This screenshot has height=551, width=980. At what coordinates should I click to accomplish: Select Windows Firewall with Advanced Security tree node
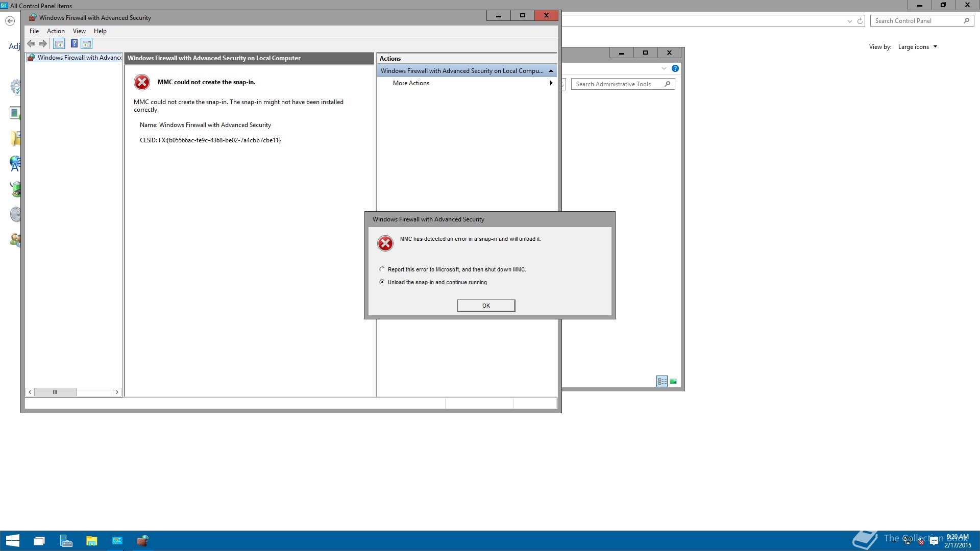(75, 58)
